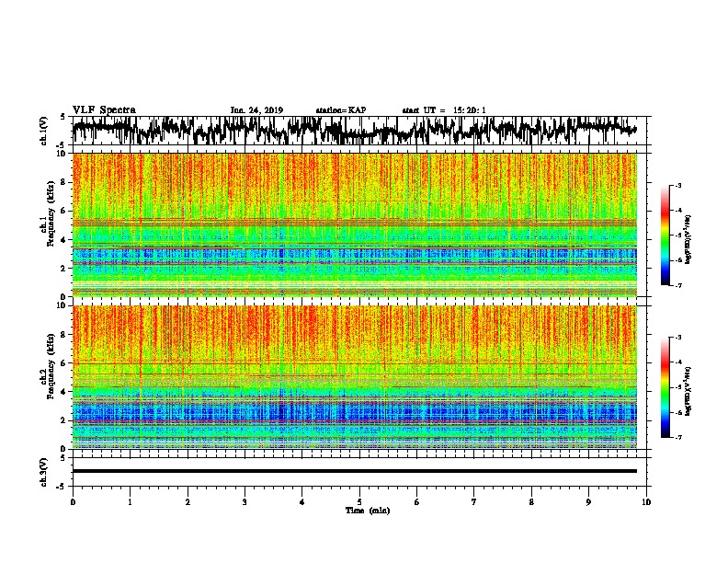This screenshot has height=563, width=728.
Task: Click the ch.3 voltage axis "-5" tick label
Action: (63, 487)
